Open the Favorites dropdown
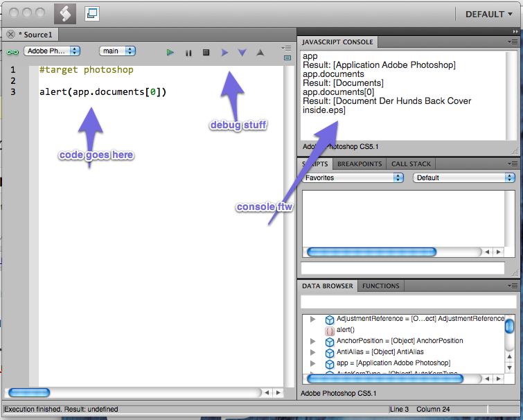The width and height of the screenshot is (523, 420). (x=353, y=177)
